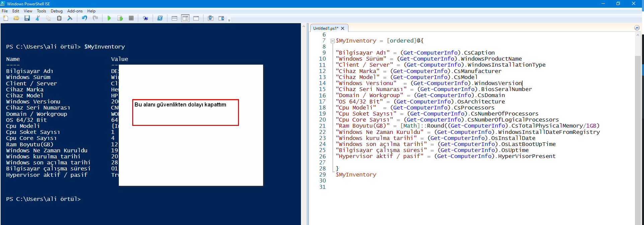Click the Run Selection icon
The width and height of the screenshot is (644, 225).
120,18
